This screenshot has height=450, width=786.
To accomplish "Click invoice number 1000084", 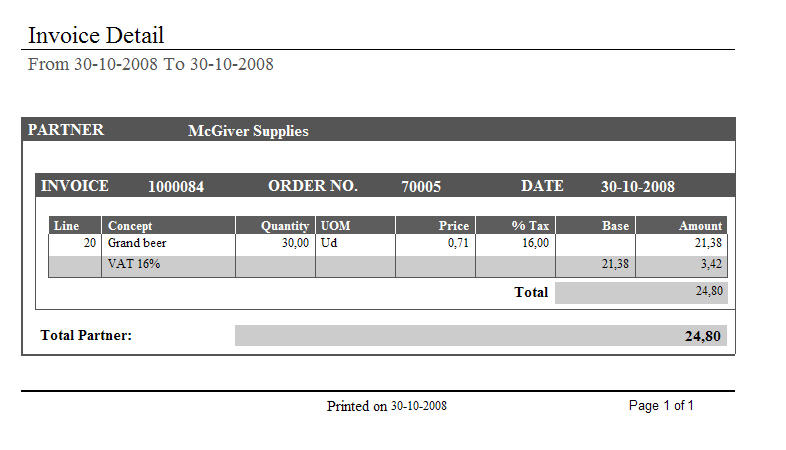I will [176, 187].
